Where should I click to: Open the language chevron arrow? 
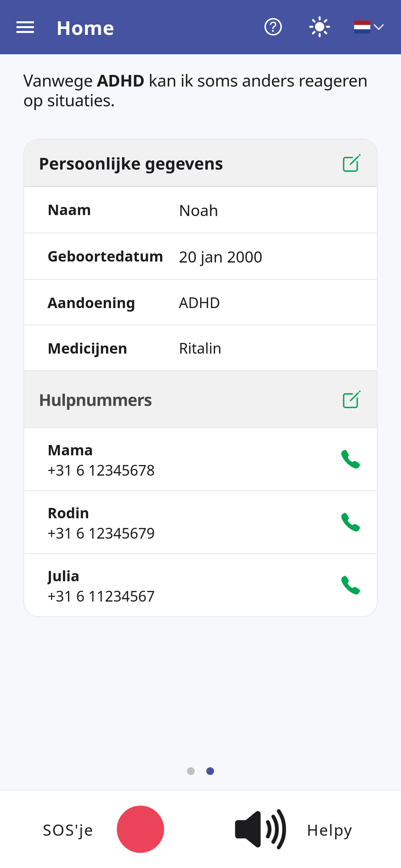coord(379,27)
